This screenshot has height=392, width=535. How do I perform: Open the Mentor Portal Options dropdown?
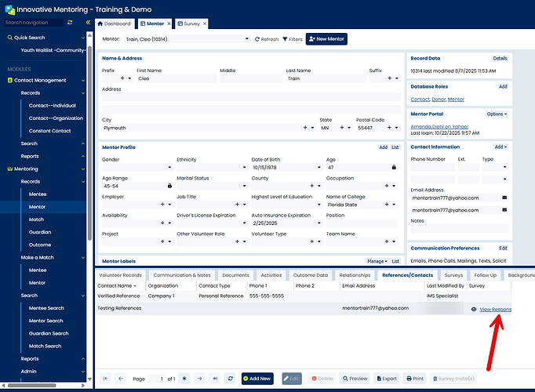pyautogui.click(x=496, y=114)
